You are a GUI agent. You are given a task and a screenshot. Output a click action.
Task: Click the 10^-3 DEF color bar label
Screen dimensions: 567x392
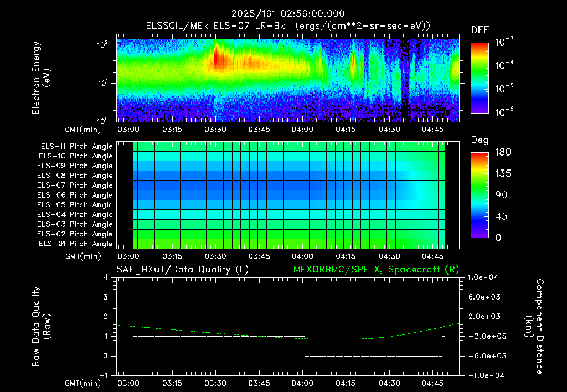(504, 42)
